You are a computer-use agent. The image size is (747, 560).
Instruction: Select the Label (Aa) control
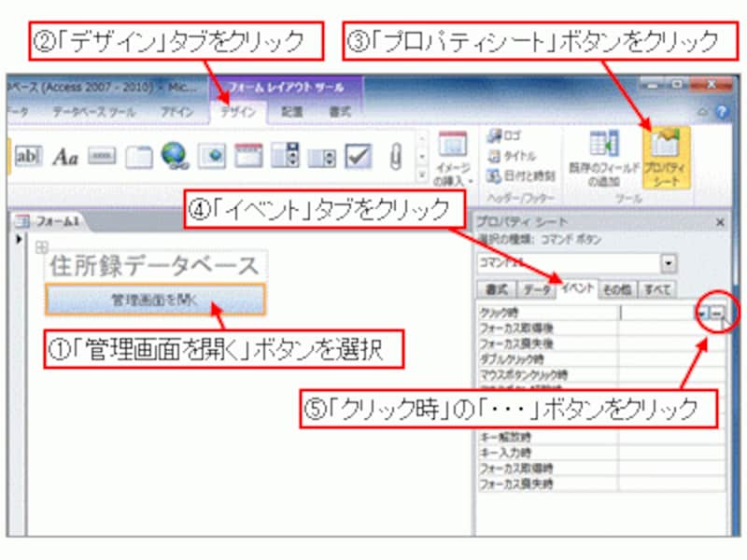point(65,156)
